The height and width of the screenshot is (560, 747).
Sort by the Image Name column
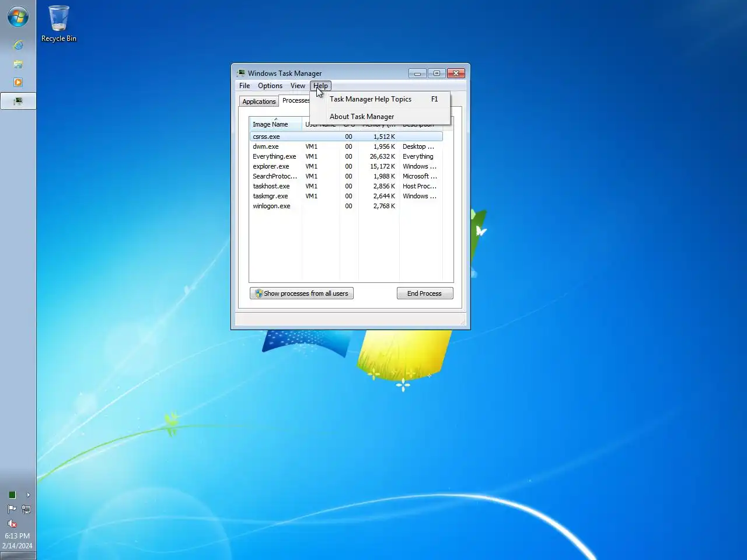coord(275,124)
